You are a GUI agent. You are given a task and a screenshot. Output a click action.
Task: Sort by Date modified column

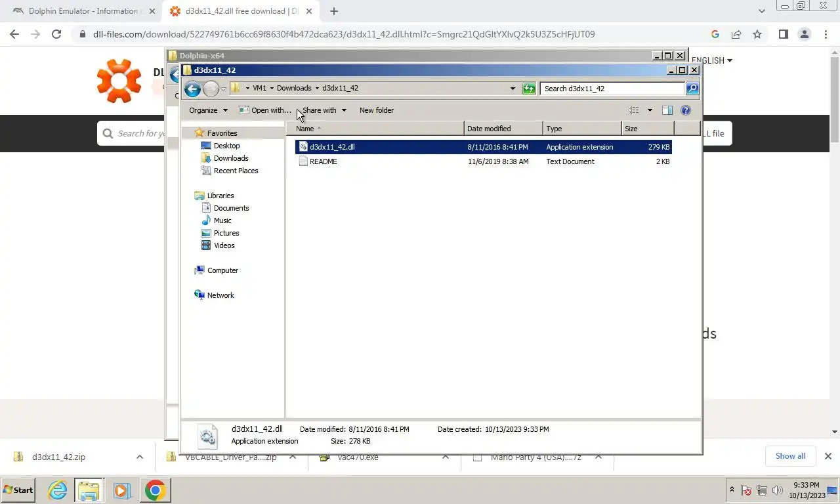(x=503, y=129)
